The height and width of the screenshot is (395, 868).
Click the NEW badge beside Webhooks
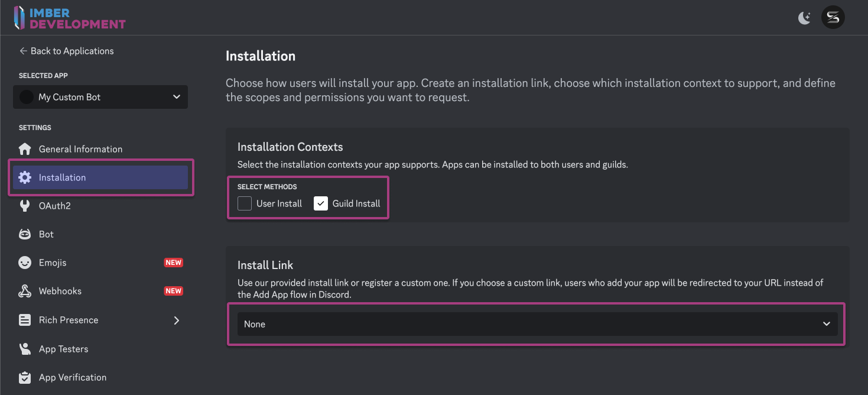tap(173, 291)
